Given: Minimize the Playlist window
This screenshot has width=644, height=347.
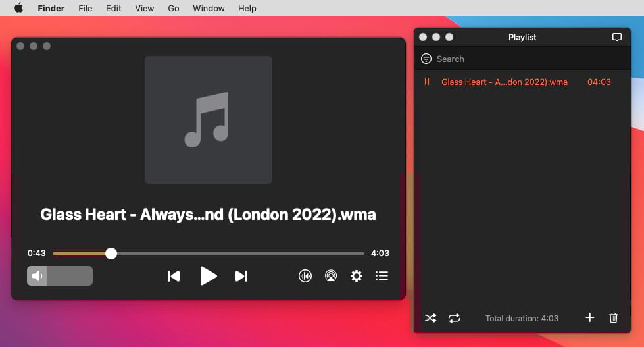Looking at the screenshot, I should click(x=436, y=37).
